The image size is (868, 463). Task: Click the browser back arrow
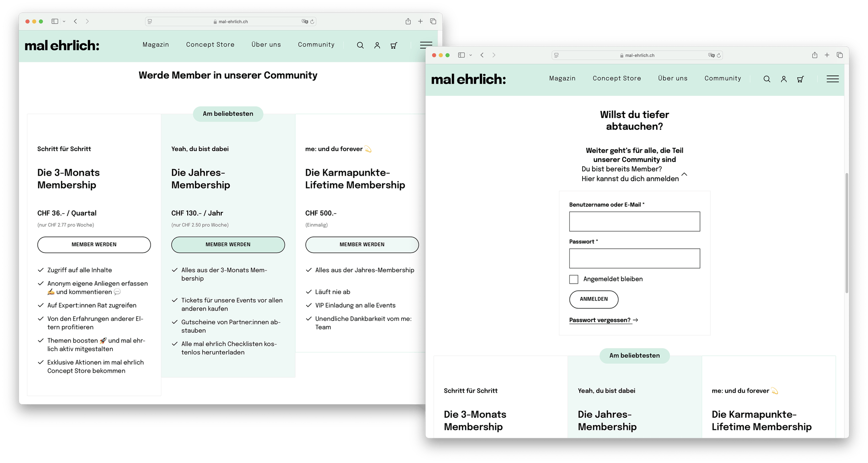(482, 55)
